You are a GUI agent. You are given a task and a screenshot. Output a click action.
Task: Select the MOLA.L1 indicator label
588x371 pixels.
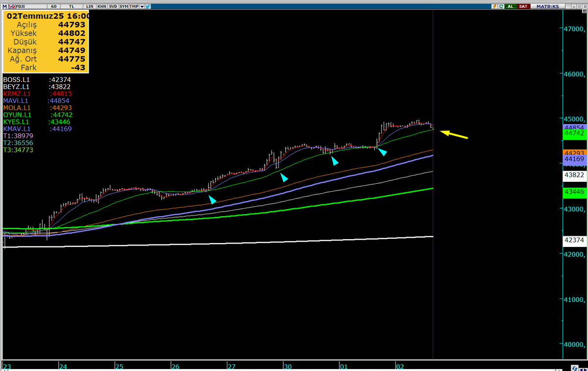[x=17, y=108]
